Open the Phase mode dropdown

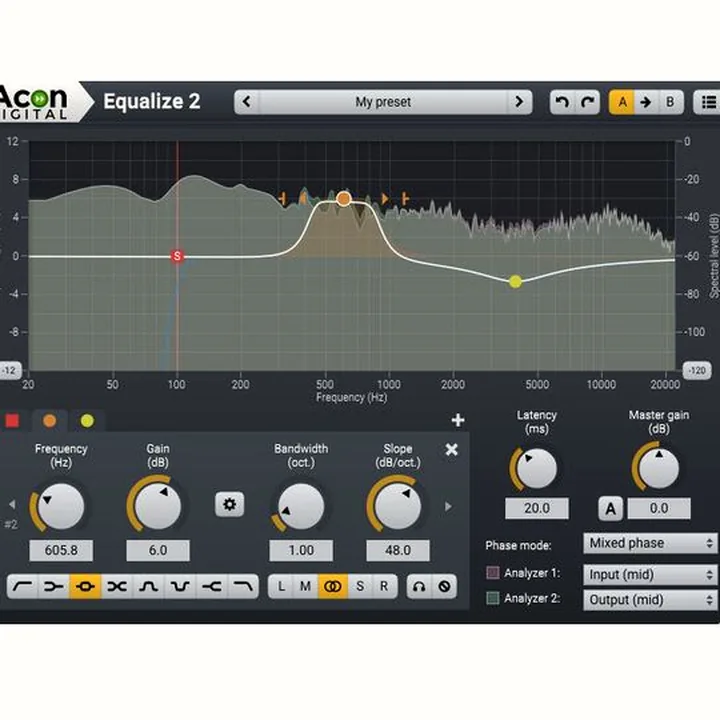(x=650, y=543)
